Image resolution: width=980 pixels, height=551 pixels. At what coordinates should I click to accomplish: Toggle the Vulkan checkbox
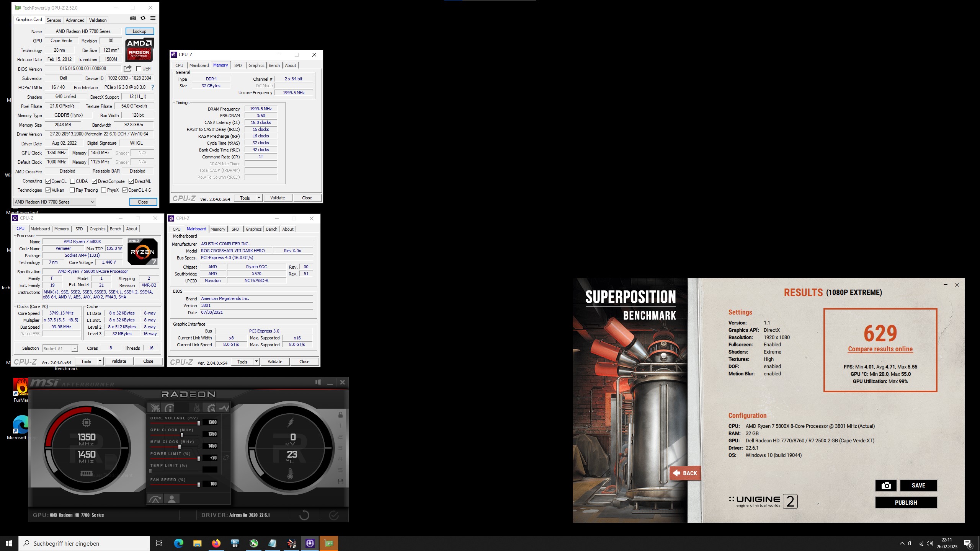(48, 190)
